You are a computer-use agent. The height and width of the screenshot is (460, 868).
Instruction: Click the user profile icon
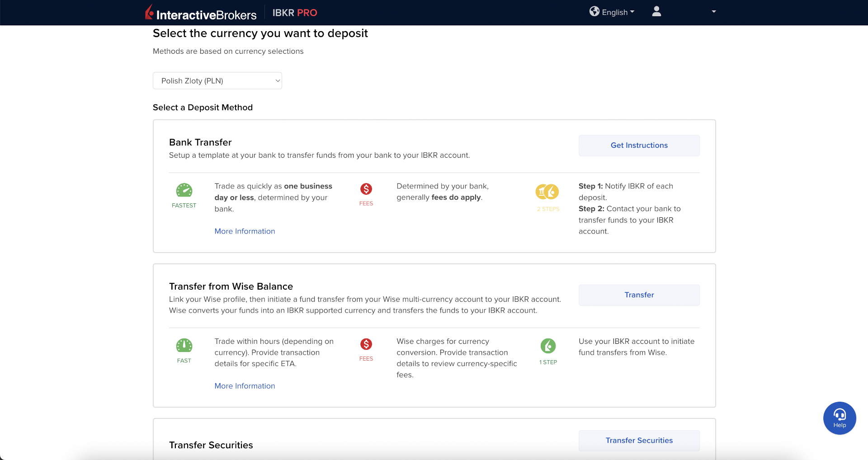click(656, 12)
